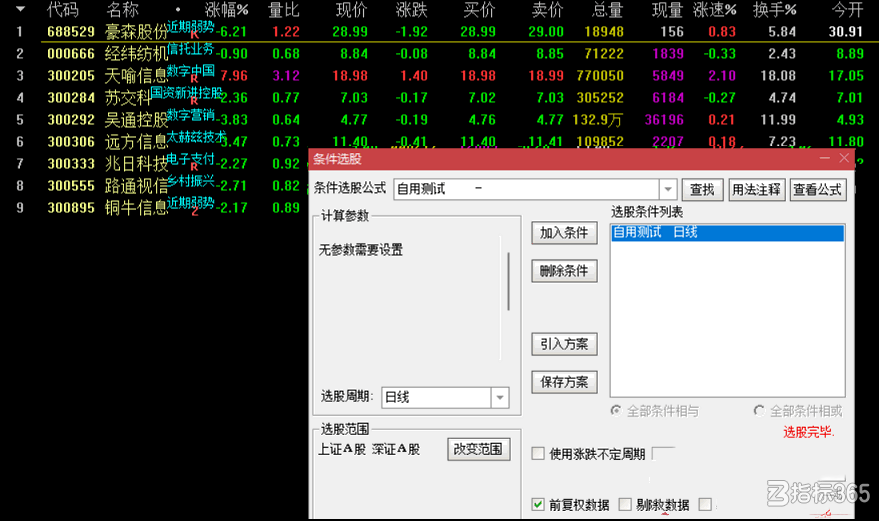Click the 查找 button
Viewport: 879px width, 521px height.
coord(702,190)
